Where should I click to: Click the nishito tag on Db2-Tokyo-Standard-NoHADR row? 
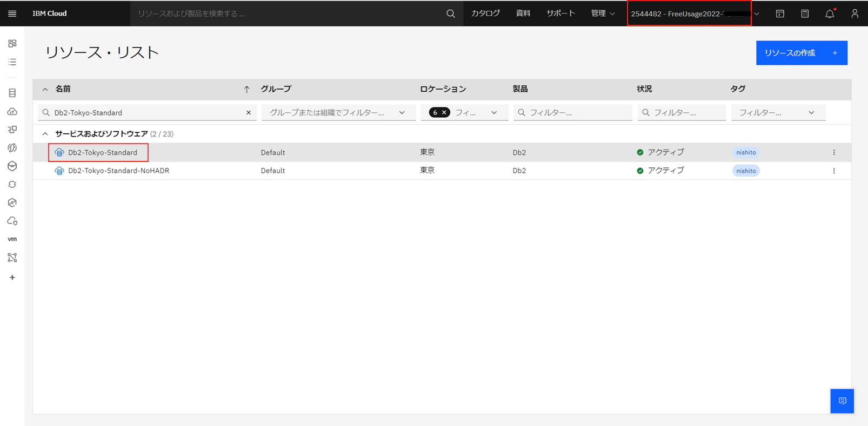pos(746,171)
